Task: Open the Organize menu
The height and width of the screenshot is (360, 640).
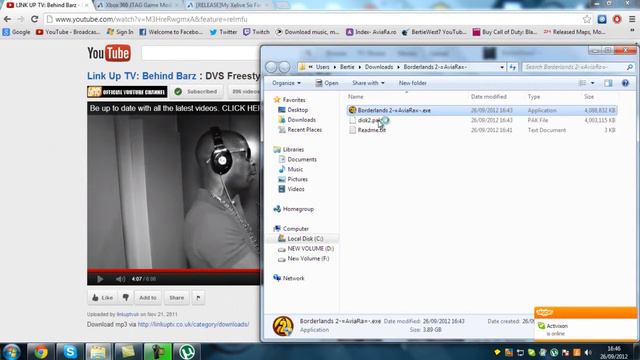Action: click(286, 83)
